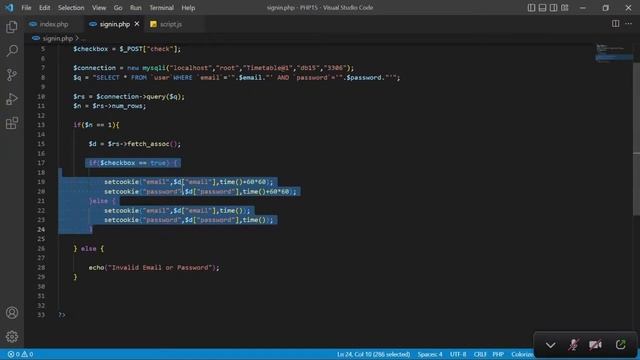The width and height of the screenshot is (640, 360).
Task: Click signin.php in the breadcrumb
Action: tap(58, 38)
